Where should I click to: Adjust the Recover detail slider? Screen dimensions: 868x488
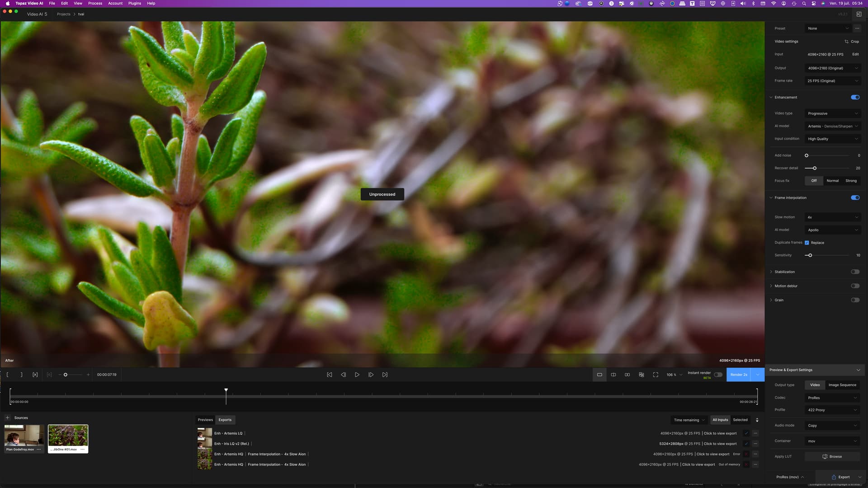click(x=815, y=168)
